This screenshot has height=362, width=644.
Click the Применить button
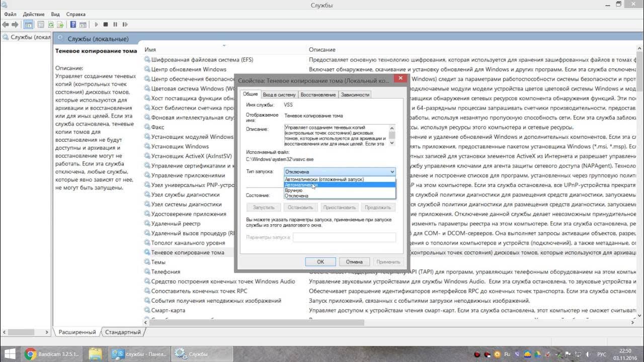coord(388,261)
